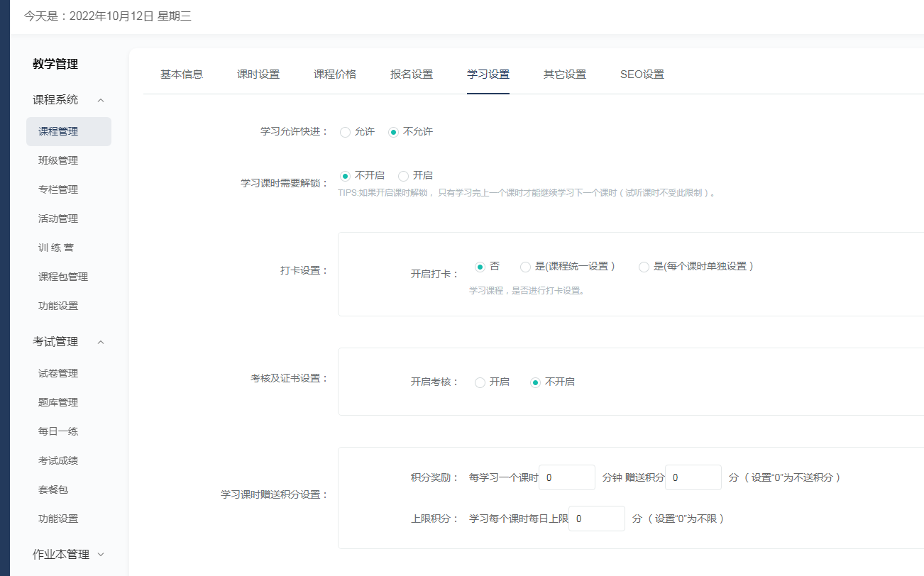Open 班级管理 in the sidebar
Viewport: 924px width, 576px height.
click(x=58, y=160)
